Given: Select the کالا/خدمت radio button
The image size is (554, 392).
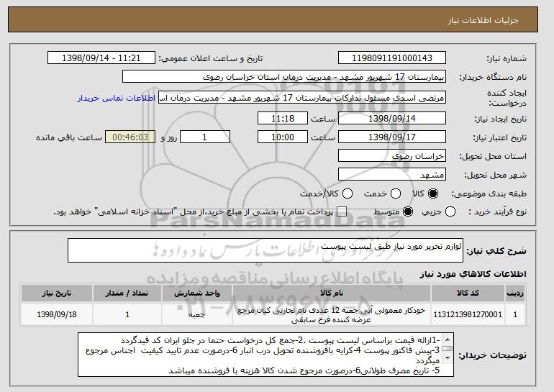Looking at the screenshot, I should 348,193.
